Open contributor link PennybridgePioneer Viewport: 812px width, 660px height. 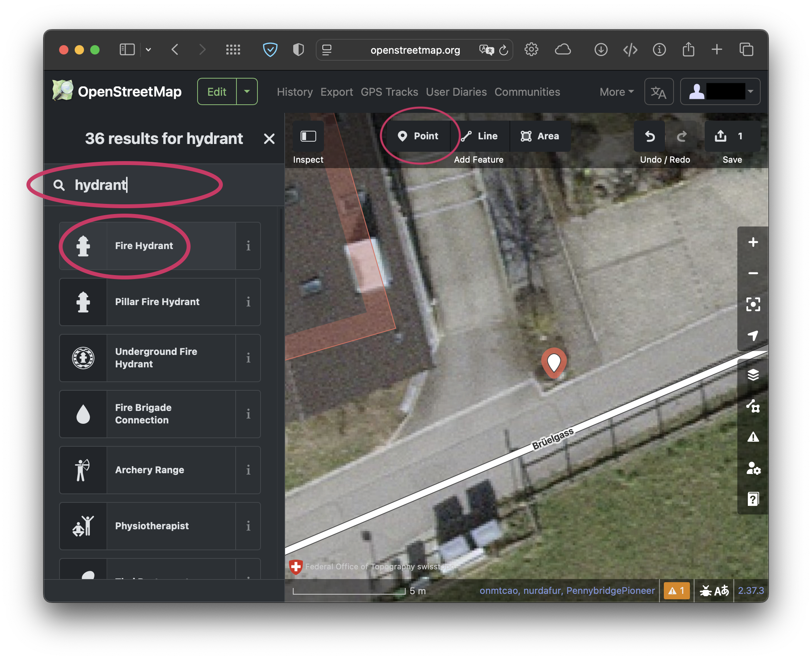tap(610, 590)
